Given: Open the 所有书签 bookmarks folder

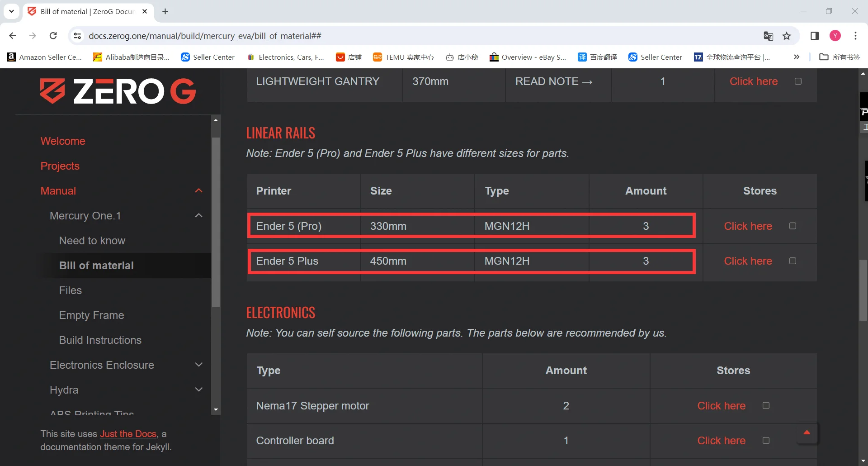Looking at the screenshot, I should (x=840, y=57).
